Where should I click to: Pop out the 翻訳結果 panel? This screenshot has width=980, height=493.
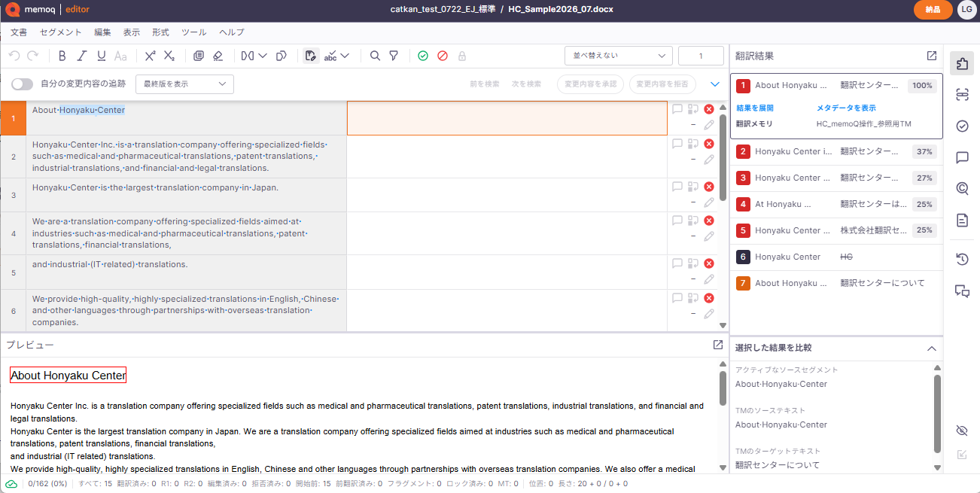(x=932, y=56)
